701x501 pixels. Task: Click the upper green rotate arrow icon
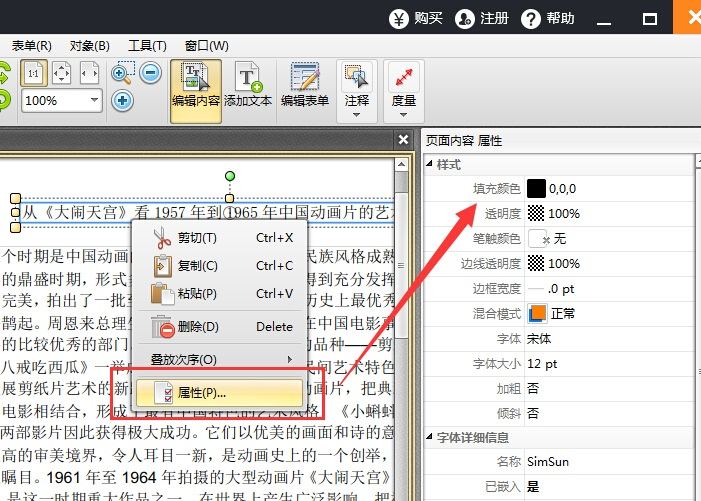[4, 74]
